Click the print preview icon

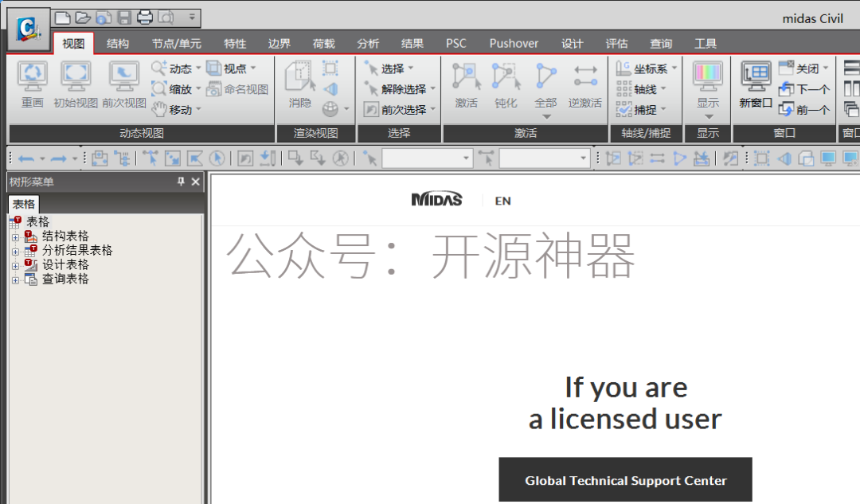pos(166,18)
